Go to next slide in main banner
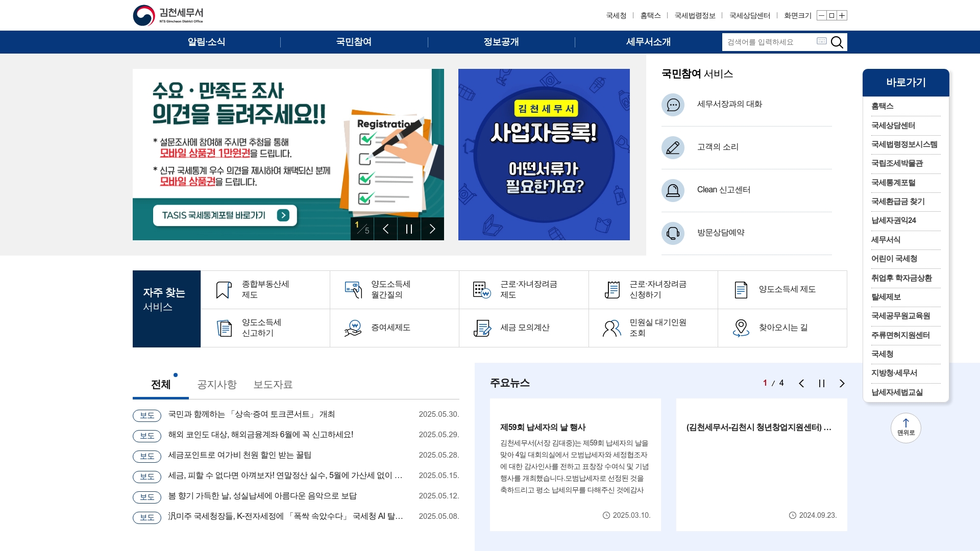The image size is (980, 551). click(432, 229)
